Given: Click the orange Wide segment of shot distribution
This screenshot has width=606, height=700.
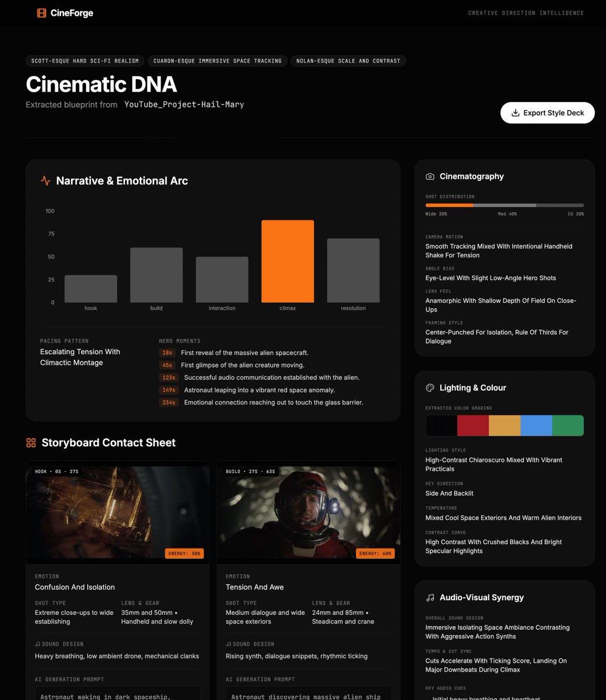Looking at the screenshot, I should (x=449, y=205).
